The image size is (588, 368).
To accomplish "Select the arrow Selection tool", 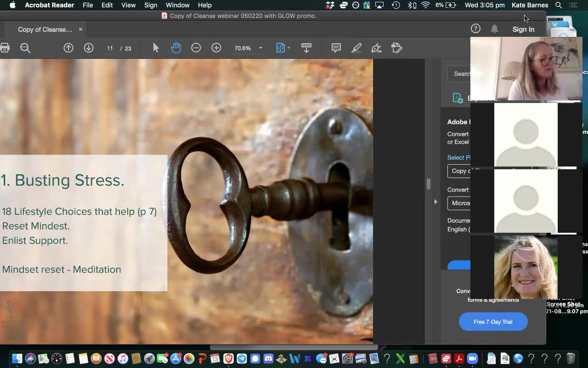I will [156, 48].
